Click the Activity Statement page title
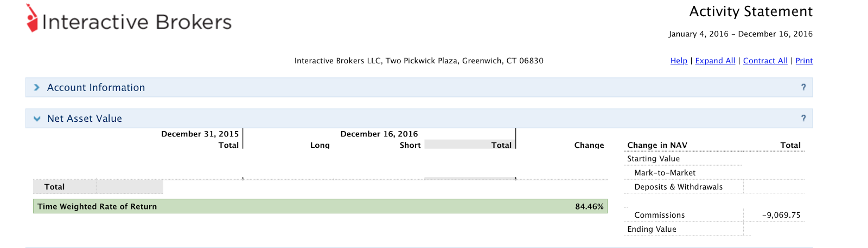This screenshot has width=868, height=248. pyautogui.click(x=751, y=11)
